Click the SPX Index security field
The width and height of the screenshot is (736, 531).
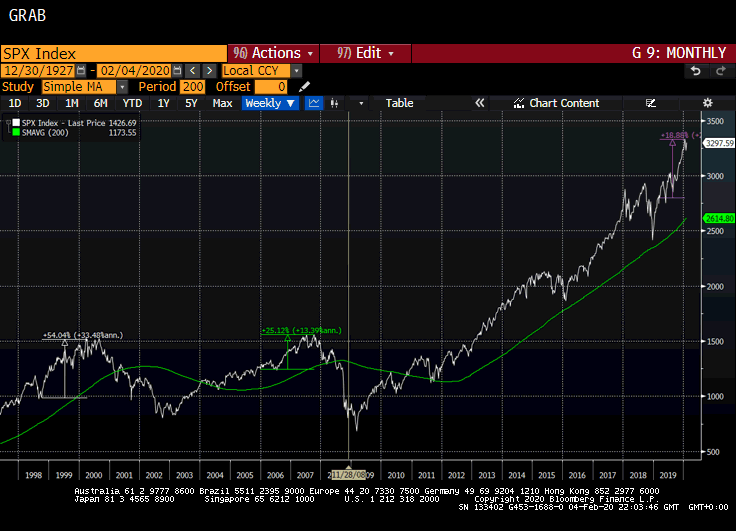pos(114,54)
